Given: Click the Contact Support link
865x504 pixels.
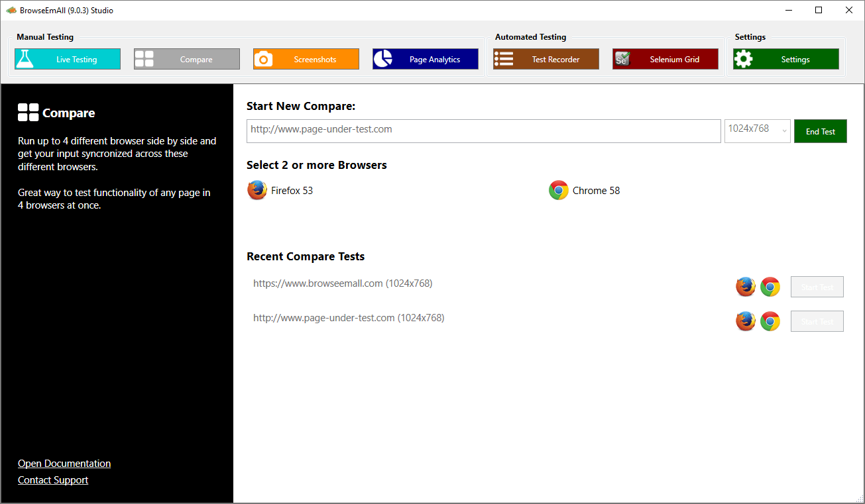Looking at the screenshot, I should 53,480.
